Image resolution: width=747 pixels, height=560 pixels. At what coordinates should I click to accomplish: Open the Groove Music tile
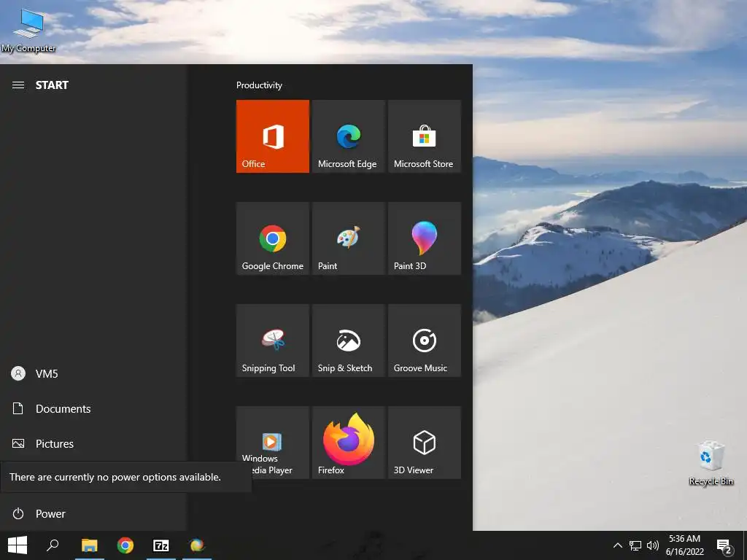coord(425,341)
